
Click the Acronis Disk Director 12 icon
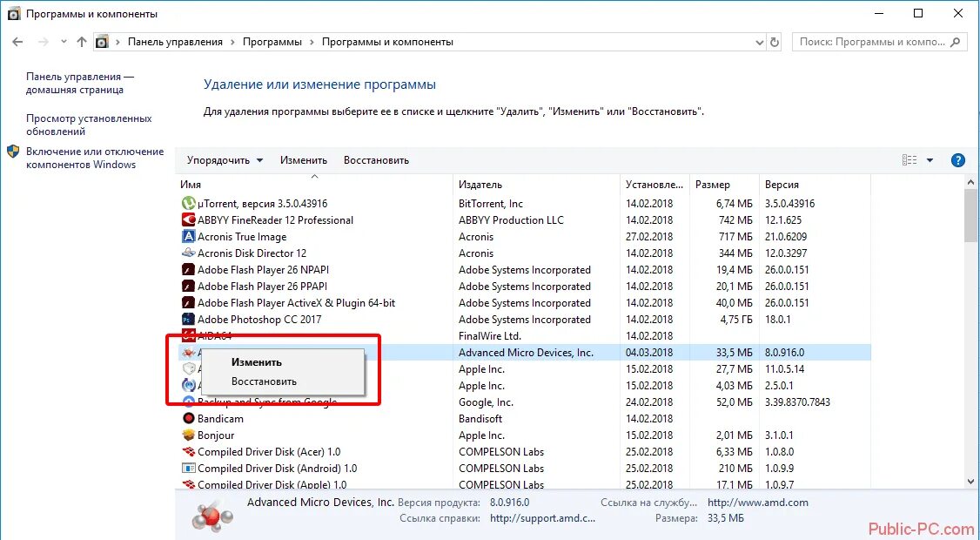tap(188, 253)
